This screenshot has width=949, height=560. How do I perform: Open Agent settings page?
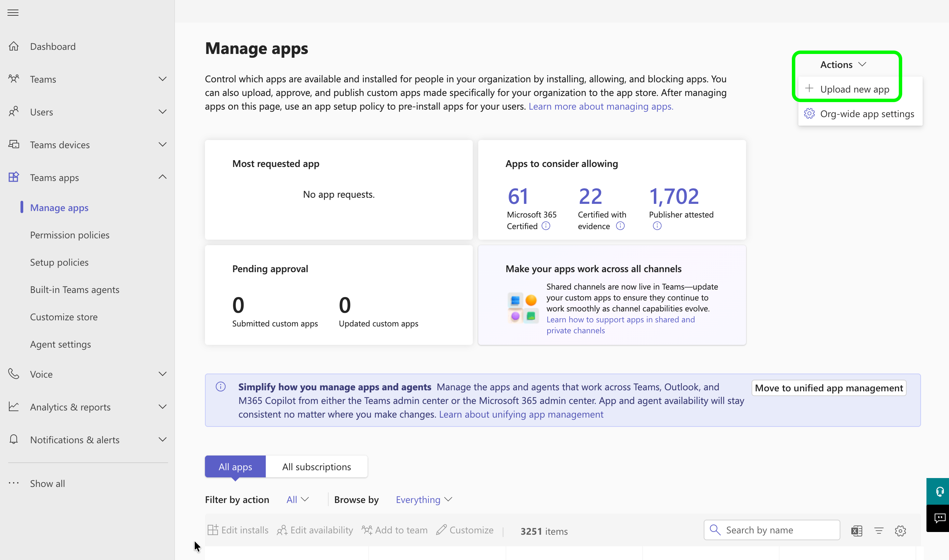(x=60, y=344)
